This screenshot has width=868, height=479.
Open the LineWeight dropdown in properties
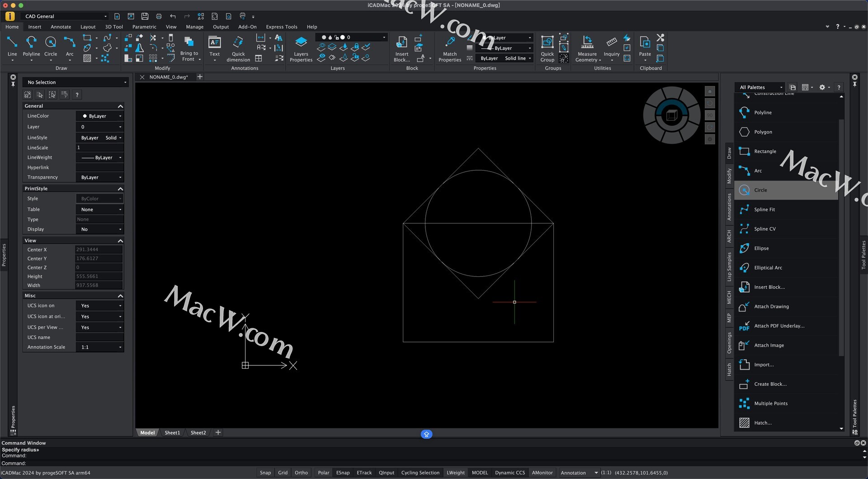tap(100, 158)
